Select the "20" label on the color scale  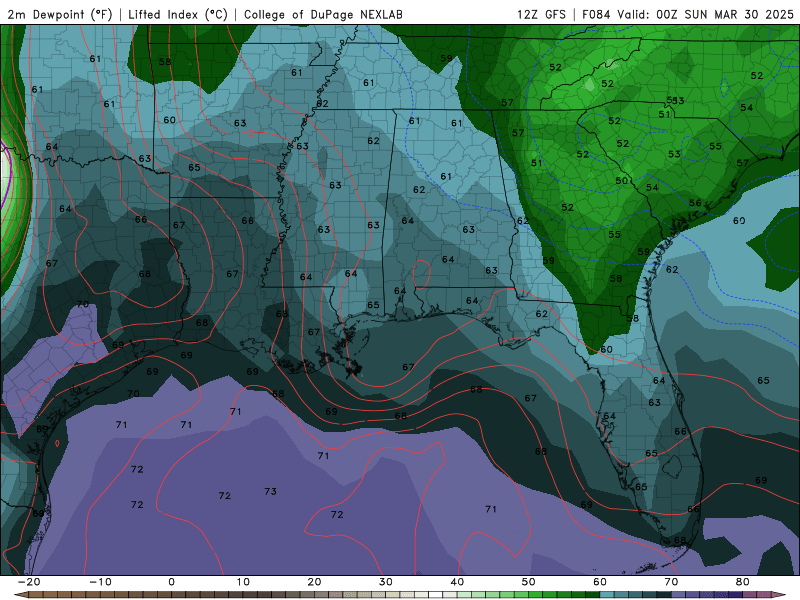tap(314, 582)
